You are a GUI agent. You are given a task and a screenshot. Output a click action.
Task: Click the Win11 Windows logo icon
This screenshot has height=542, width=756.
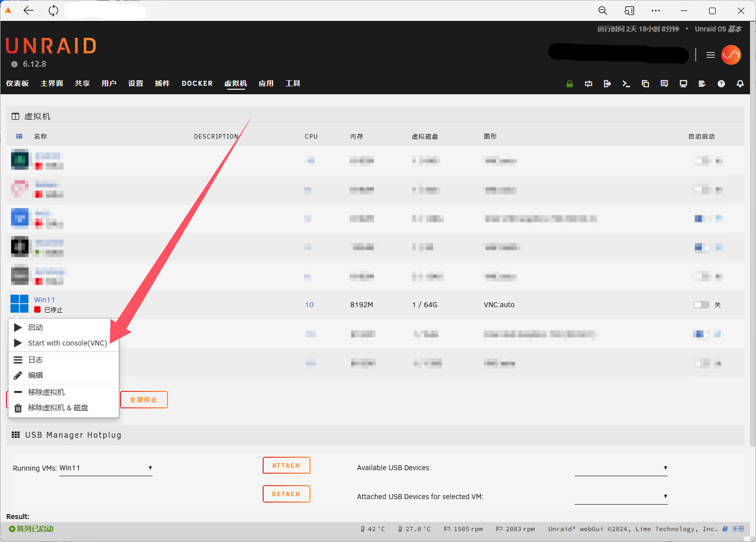(19, 304)
